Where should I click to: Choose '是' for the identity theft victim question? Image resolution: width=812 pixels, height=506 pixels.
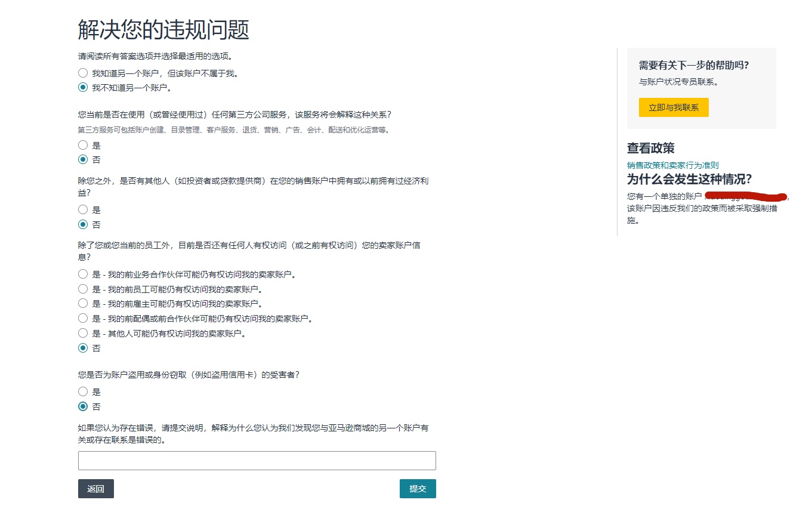pyautogui.click(x=83, y=392)
